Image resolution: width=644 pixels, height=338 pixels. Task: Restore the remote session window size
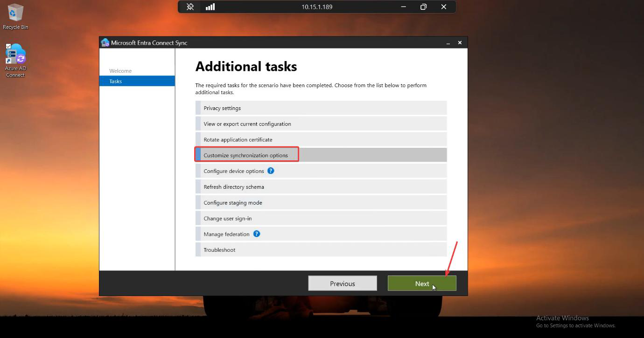click(423, 7)
